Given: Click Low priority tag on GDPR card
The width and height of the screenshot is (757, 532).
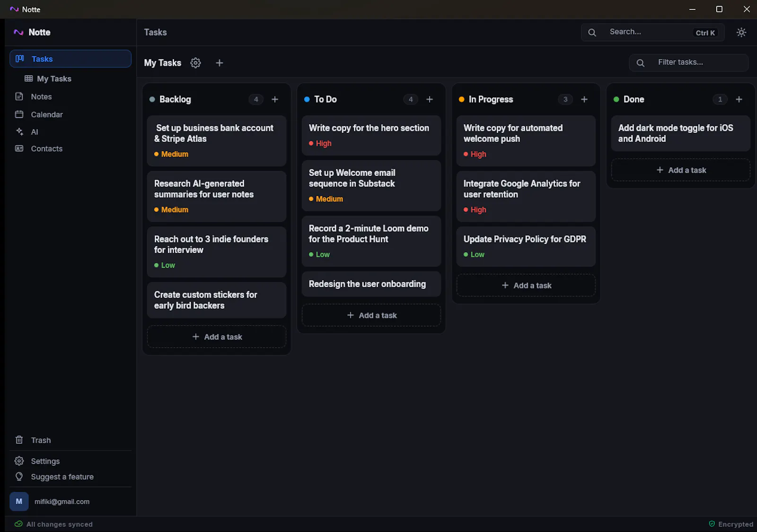Looking at the screenshot, I should [x=474, y=254].
